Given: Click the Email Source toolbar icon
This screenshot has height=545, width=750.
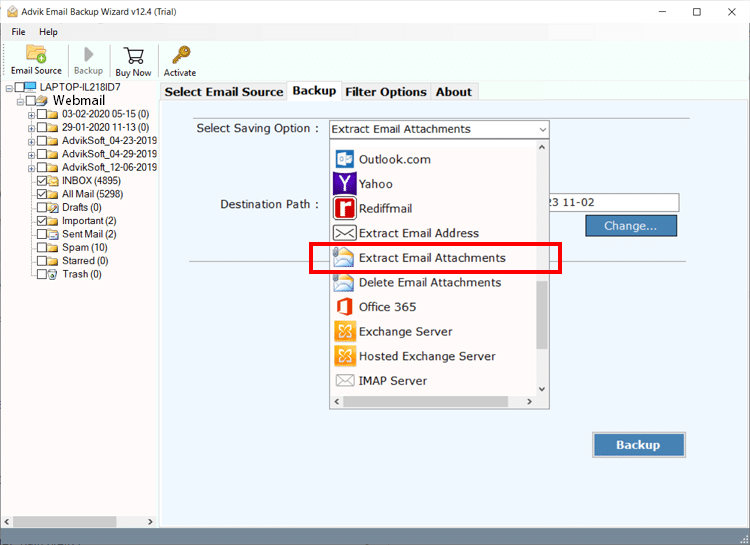Looking at the screenshot, I should pos(36,54).
